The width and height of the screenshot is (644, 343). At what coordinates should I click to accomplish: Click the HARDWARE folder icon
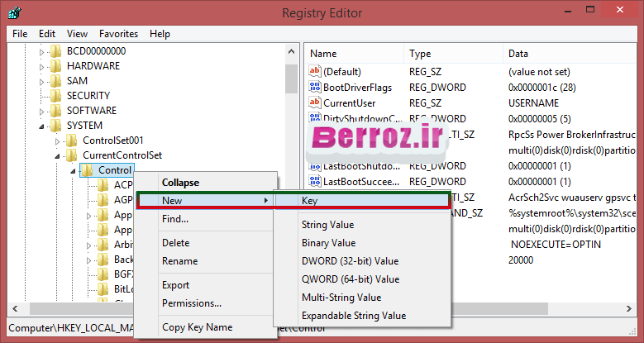coord(55,66)
